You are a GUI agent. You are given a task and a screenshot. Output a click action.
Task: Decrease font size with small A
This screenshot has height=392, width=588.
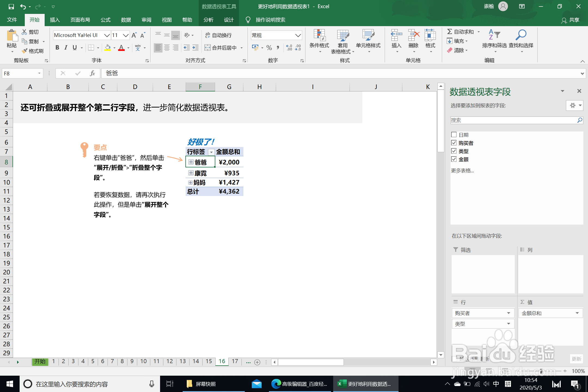(143, 35)
